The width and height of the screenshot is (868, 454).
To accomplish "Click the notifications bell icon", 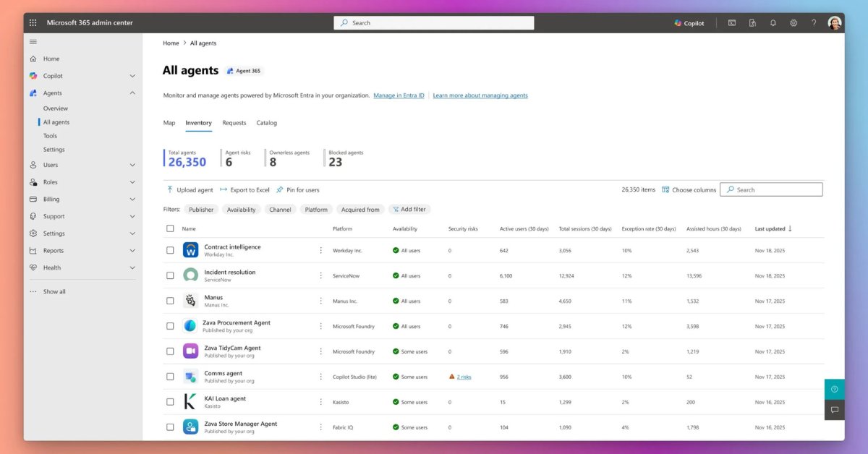I will (x=773, y=23).
